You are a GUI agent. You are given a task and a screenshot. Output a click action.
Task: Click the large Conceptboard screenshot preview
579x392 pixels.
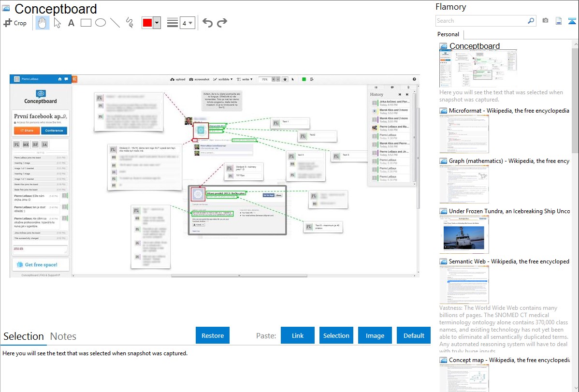point(215,176)
